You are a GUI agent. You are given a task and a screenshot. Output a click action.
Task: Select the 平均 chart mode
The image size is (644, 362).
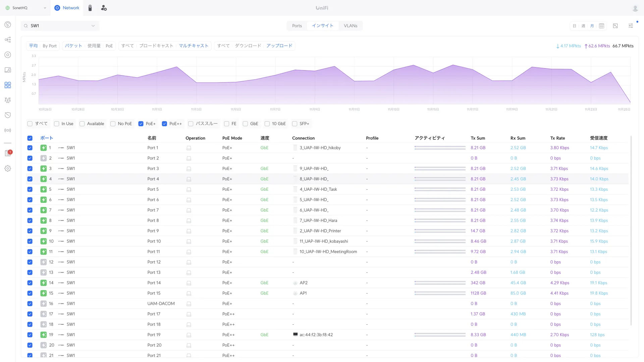pyautogui.click(x=33, y=46)
